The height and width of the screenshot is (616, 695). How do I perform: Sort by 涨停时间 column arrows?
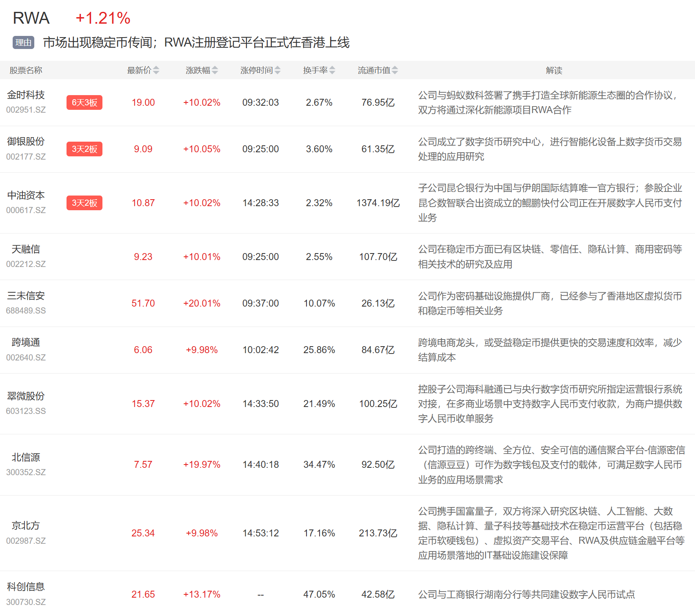[x=278, y=70]
